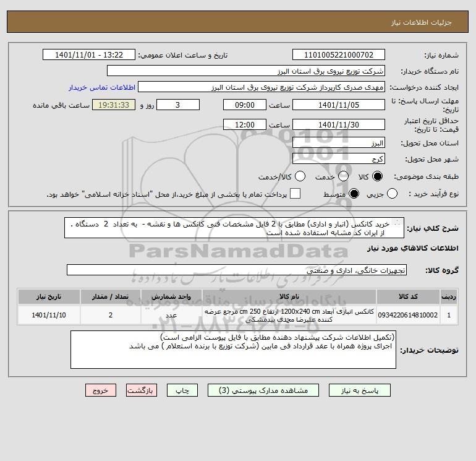Click the خروج exit button

101,390
